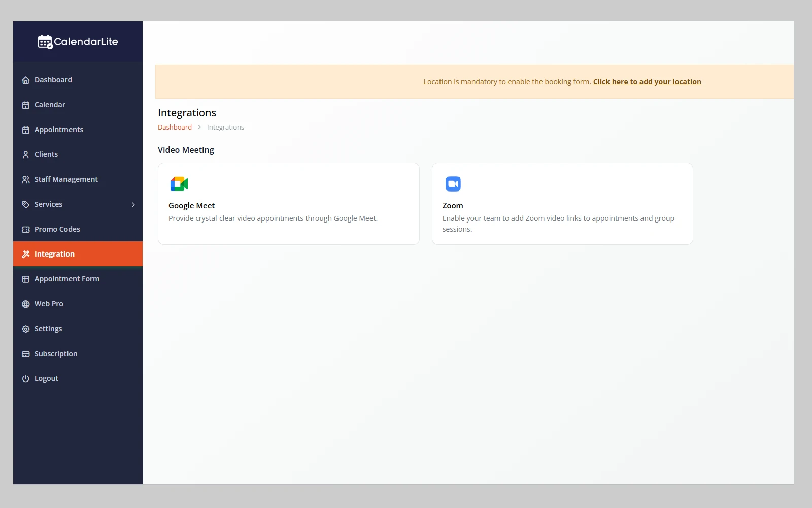Viewport: 812px width, 508px height.
Task: Click the CalendarLite logo icon
Action: pyautogui.click(x=45, y=42)
